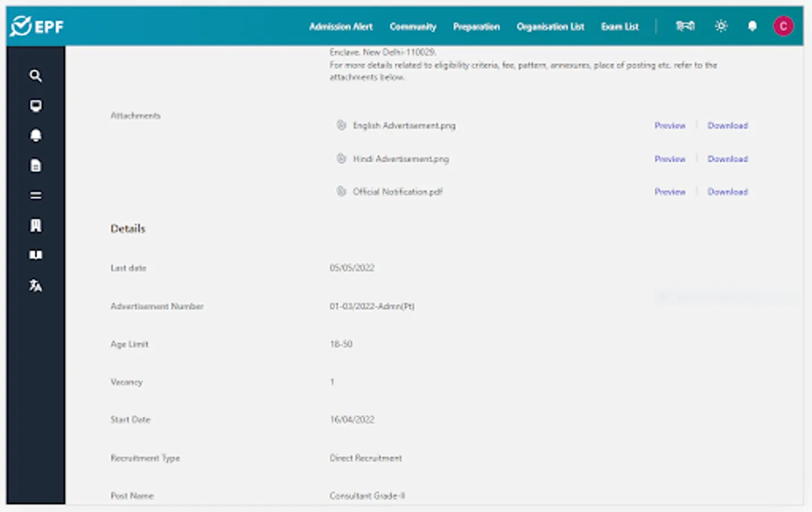Screen dimensions: 812x512
Task: Preview Official Notification.pdf
Action: 670,192
